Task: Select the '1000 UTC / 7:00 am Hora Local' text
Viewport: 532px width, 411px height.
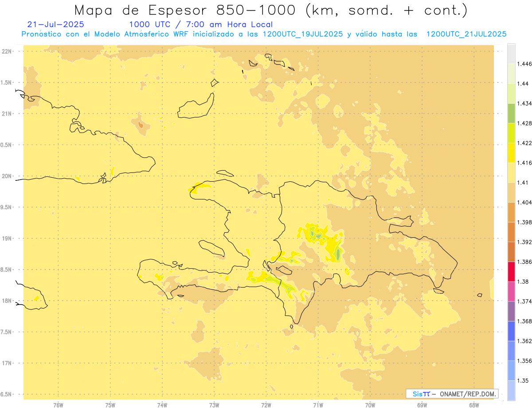Action: (x=201, y=25)
